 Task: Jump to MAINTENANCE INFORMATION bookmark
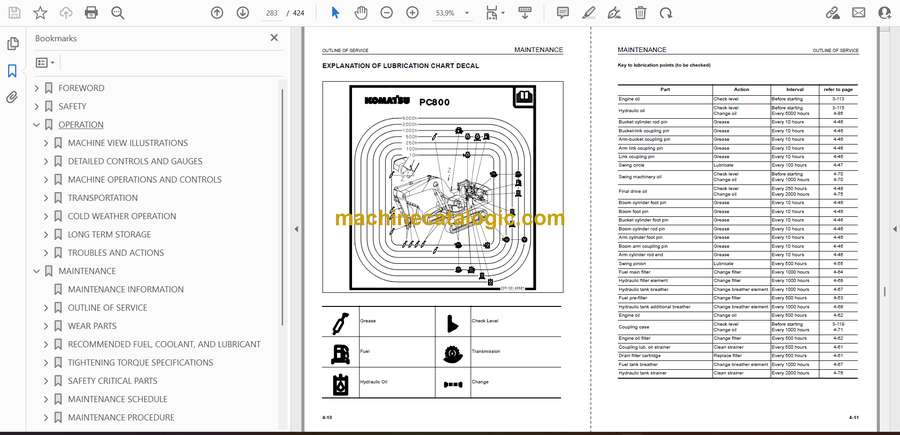point(126,289)
